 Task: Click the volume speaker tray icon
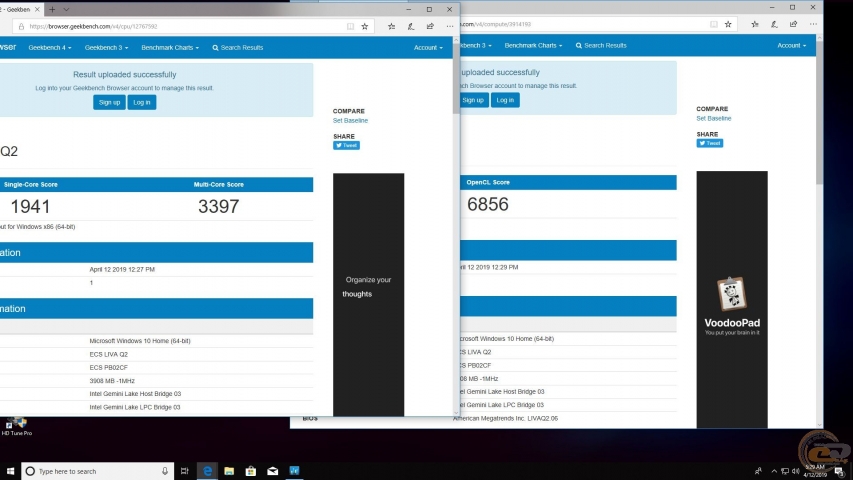pos(795,471)
